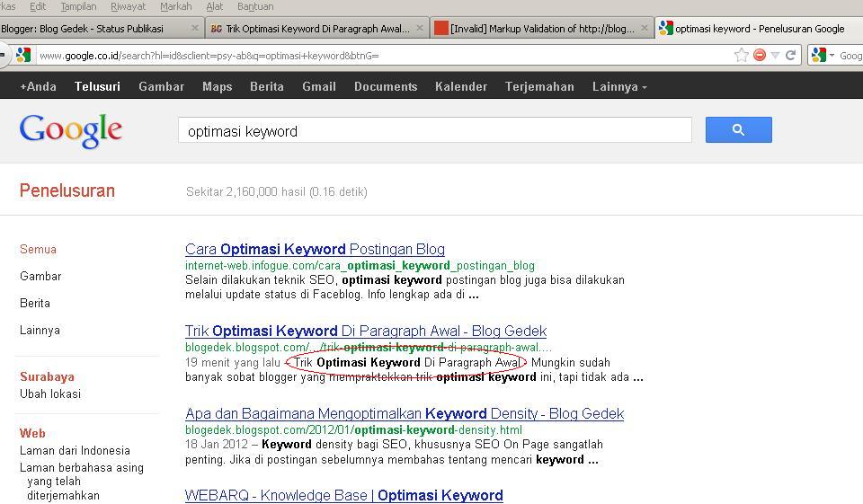Select the Berita filter in the sidebar
Screen dimensions: 863x504
pyautogui.click(x=35, y=303)
